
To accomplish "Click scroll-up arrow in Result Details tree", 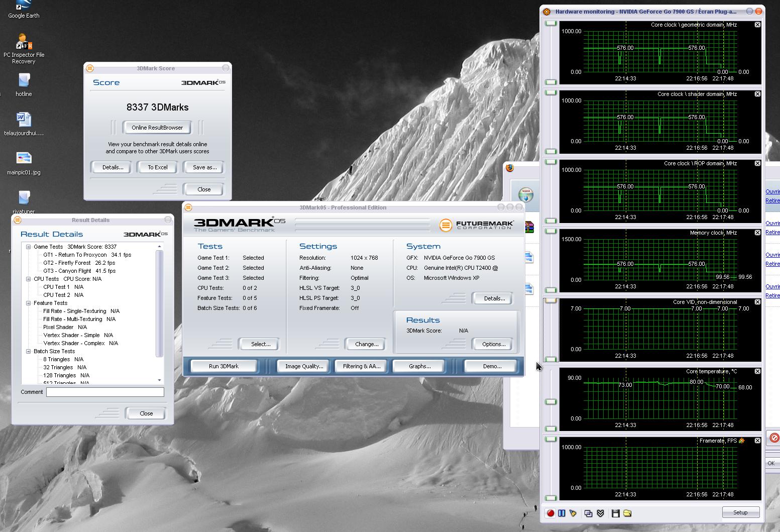I will point(160,247).
